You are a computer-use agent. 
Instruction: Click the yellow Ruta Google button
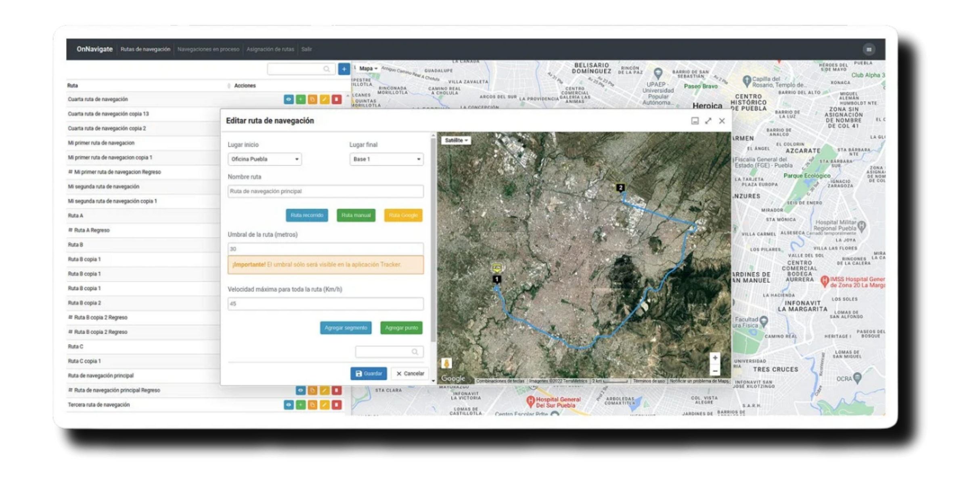403,215
